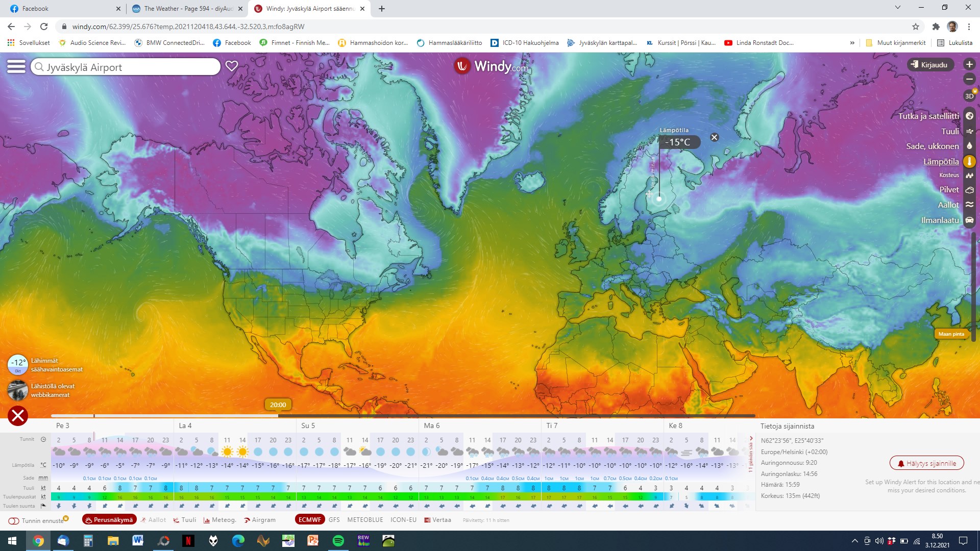
Task: Open nearby webcams thumbnail
Action: 18,390
